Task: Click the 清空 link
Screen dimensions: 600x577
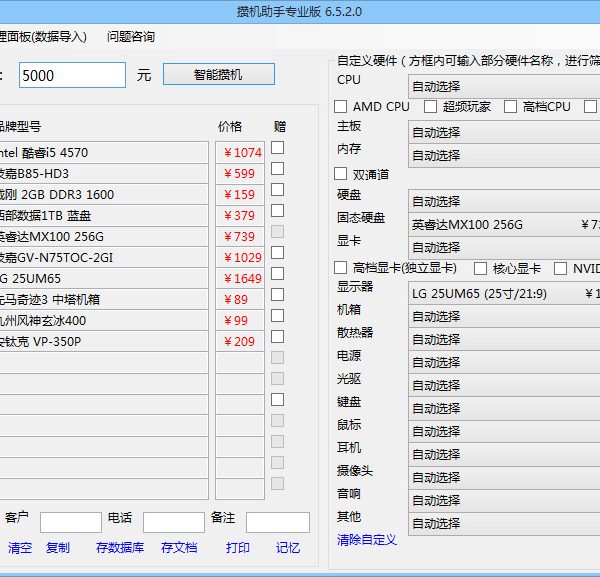Action: [x=20, y=548]
